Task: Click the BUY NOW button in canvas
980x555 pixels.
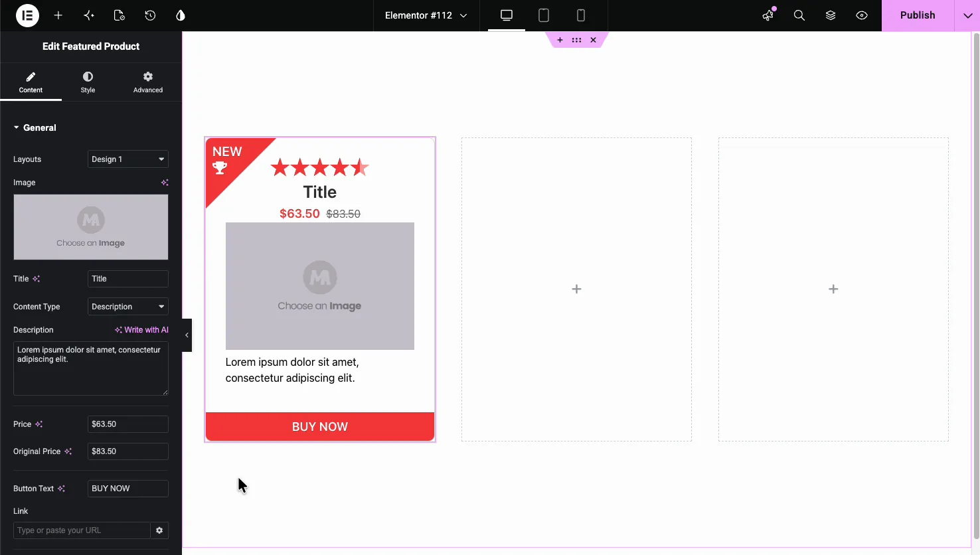Action: (320, 427)
